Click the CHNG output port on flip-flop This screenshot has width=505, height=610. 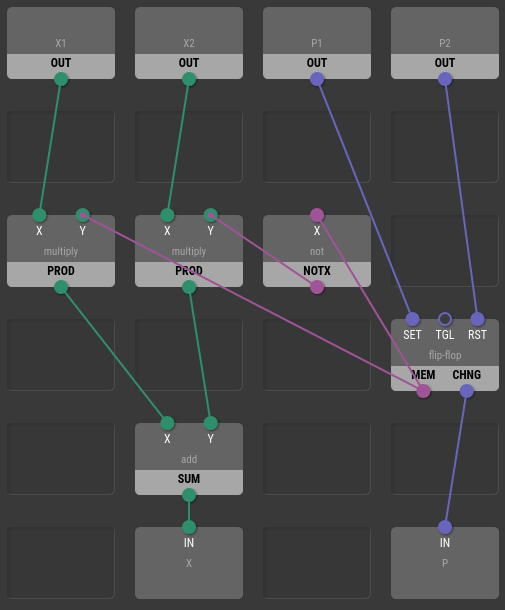[x=466, y=391]
